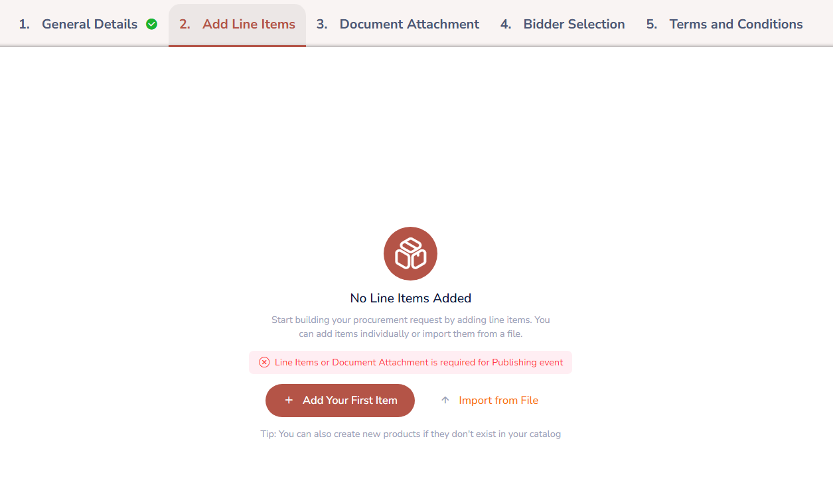Switch to the Document Attachment tab
The image size is (833, 504).
pos(398,25)
